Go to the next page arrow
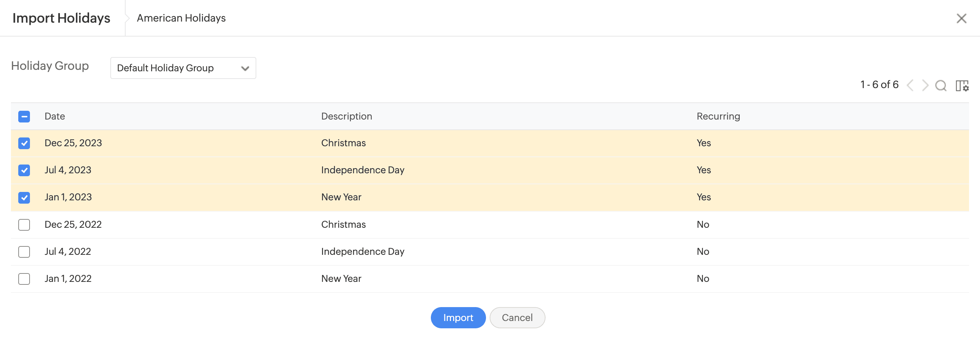 click(x=925, y=85)
